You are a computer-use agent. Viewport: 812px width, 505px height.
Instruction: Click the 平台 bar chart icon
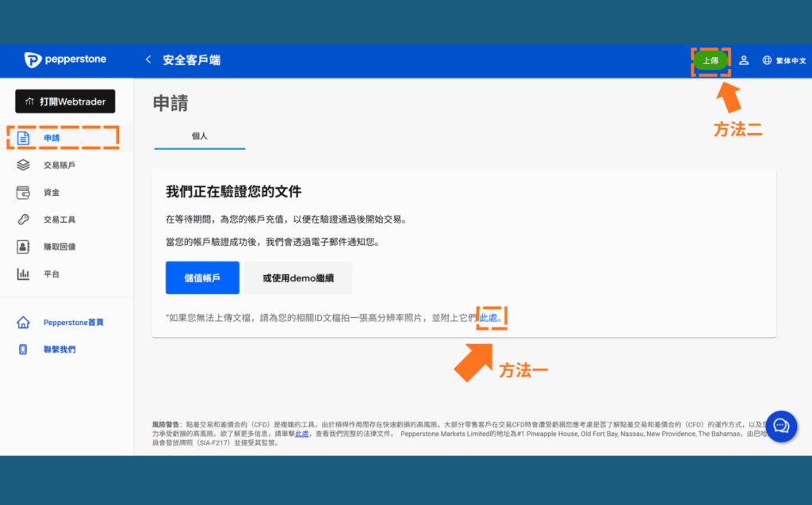24,274
